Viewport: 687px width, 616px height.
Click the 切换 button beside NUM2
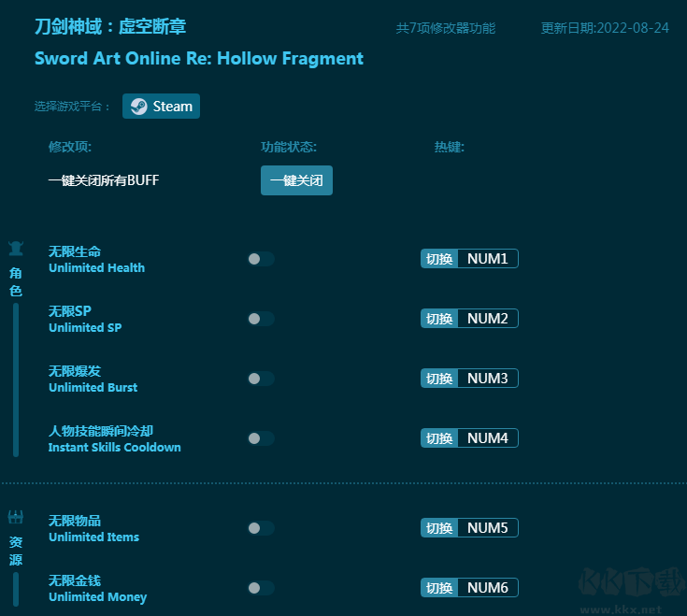pos(439,319)
